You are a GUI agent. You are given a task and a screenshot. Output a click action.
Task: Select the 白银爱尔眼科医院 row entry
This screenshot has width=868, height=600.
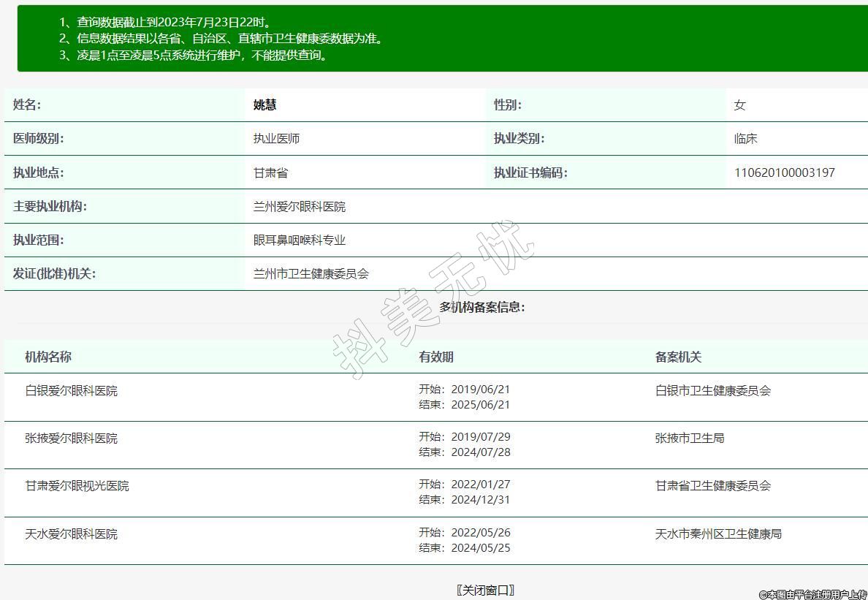pyautogui.click(x=71, y=391)
